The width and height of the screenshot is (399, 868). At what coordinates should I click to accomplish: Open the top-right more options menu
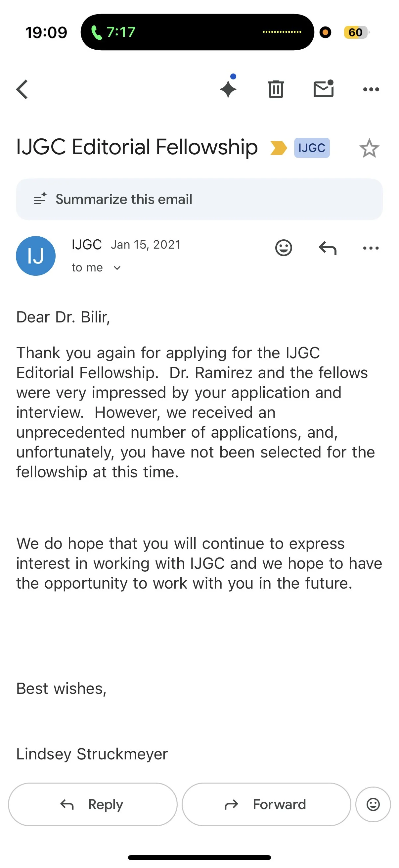(371, 89)
